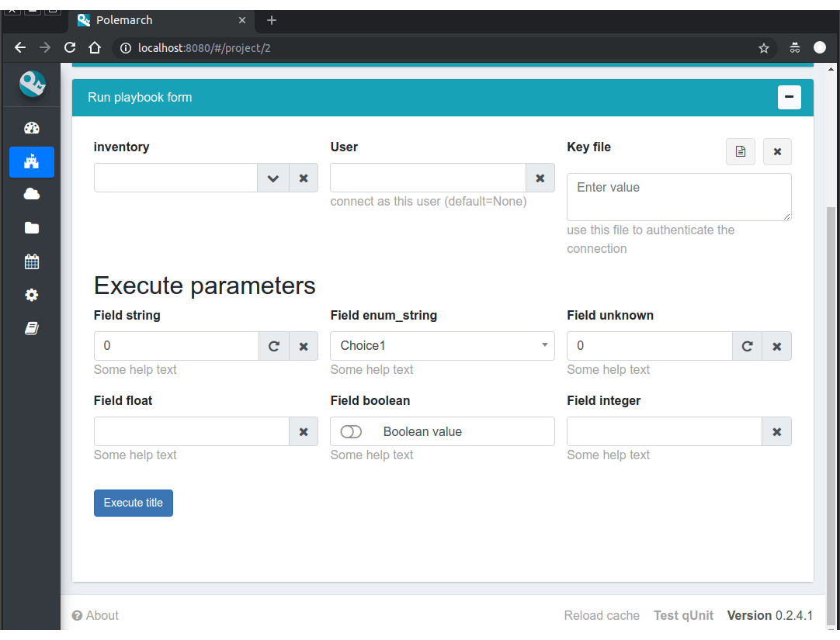The width and height of the screenshot is (840, 640).
Task: Focus the Field float input
Action: pos(192,431)
